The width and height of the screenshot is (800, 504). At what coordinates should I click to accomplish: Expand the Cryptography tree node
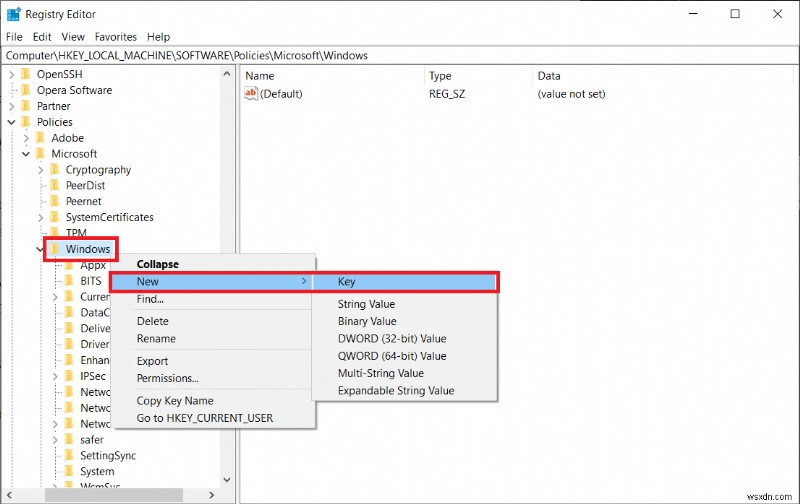[40, 169]
